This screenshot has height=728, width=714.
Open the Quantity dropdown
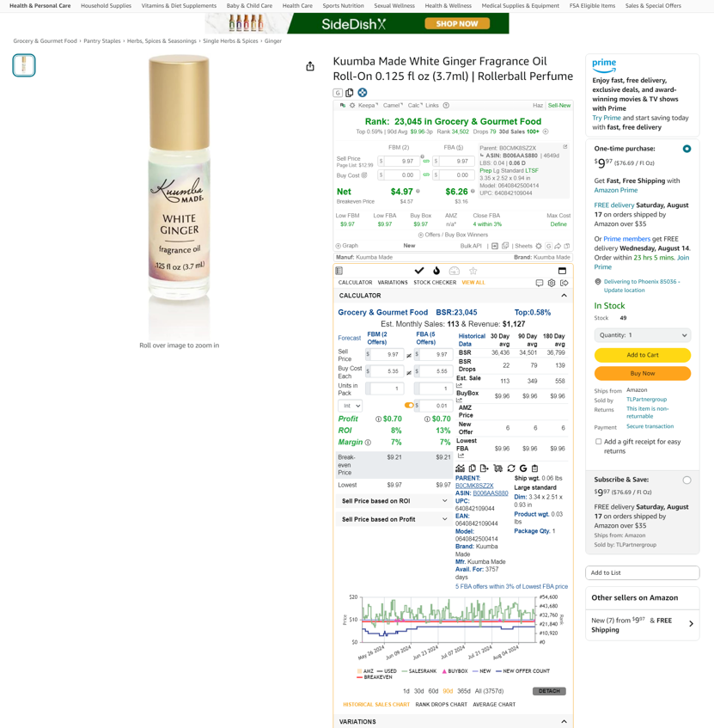coord(643,335)
